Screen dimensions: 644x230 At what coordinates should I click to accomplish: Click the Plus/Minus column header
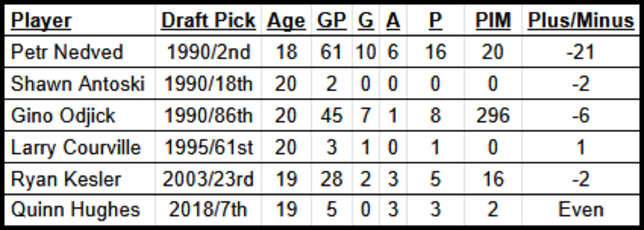(581, 21)
